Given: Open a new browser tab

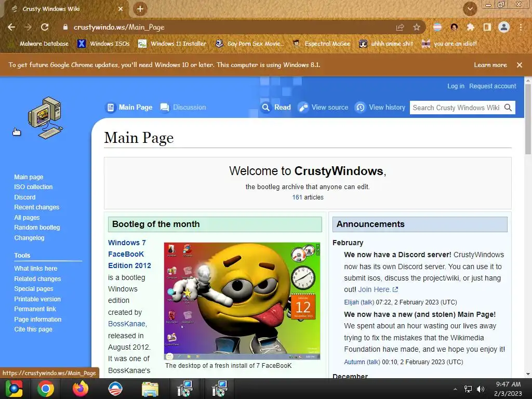Looking at the screenshot, I should click(x=140, y=9).
